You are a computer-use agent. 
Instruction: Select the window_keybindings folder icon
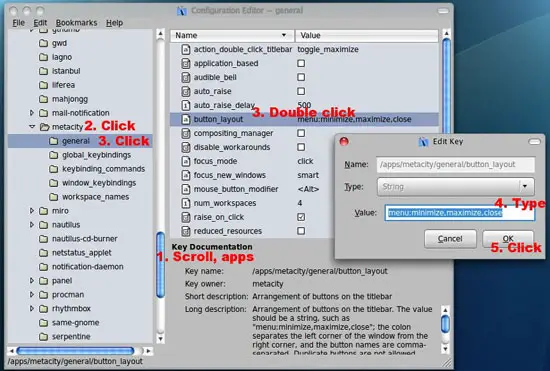(54, 183)
